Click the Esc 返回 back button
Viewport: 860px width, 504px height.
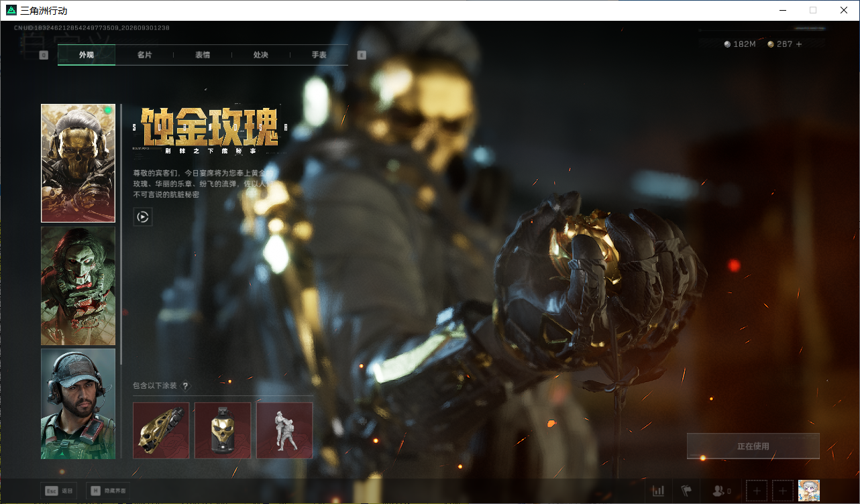click(x=58, y=491)
